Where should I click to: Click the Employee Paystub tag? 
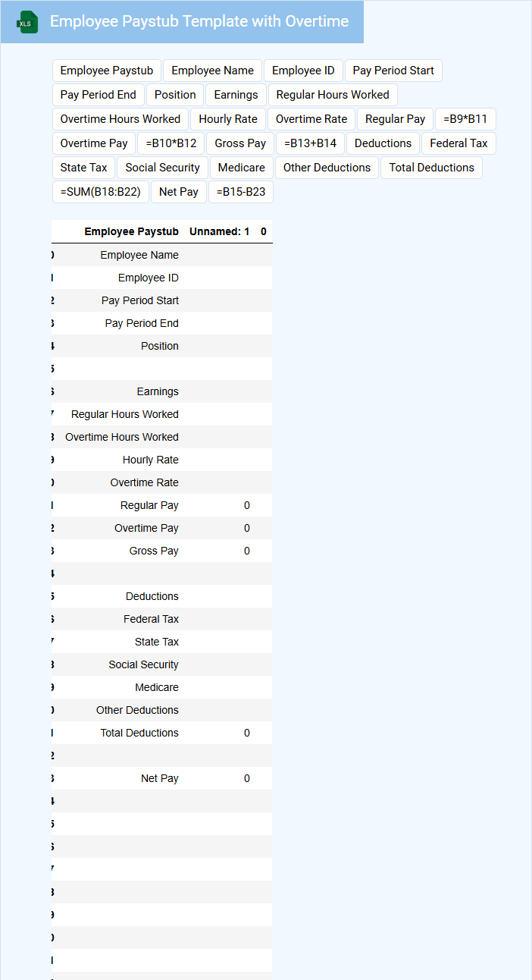point(107,71)
